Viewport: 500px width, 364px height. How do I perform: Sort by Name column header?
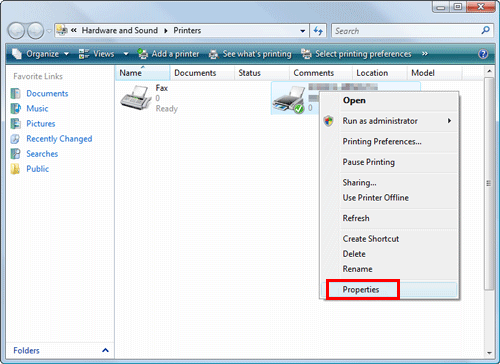pos(143,73)
